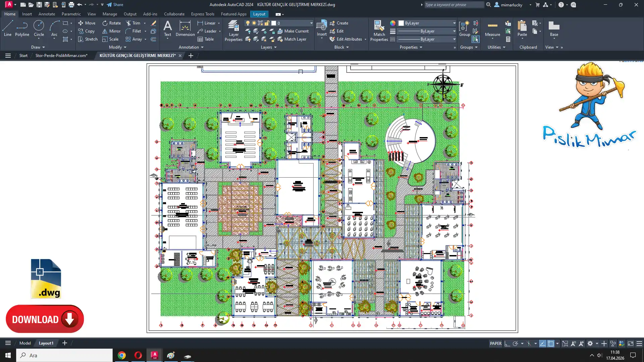644x362 pixels.
Task: Click the Match Properties tool
Action: 379,31
